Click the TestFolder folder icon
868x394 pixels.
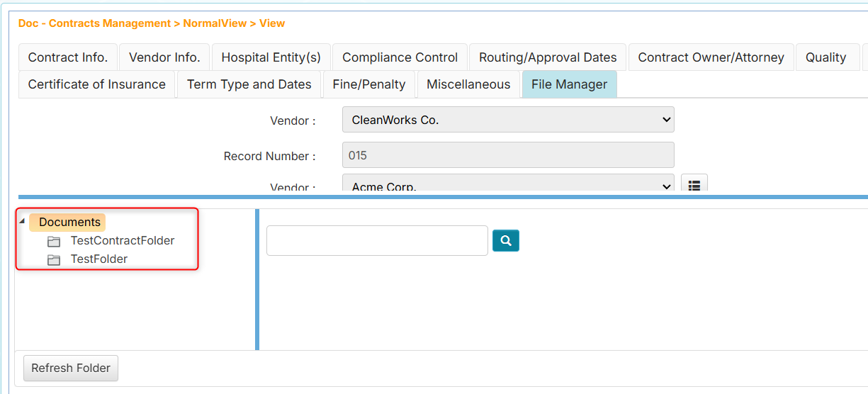point(54,260)
